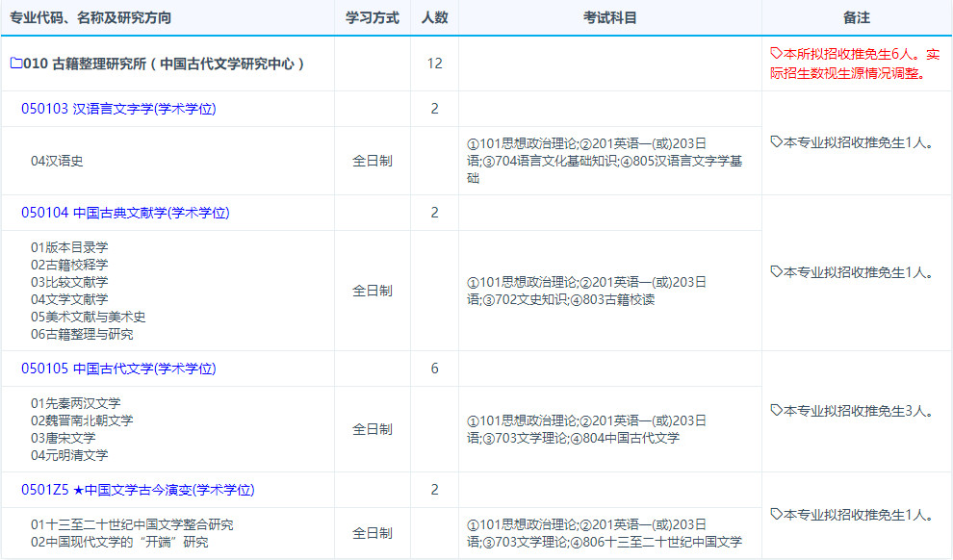Click the 全日制 cell in the 04汉语史 row
Image resolution: width=953 pixels, height=560 pixels.
pos(373,161)
